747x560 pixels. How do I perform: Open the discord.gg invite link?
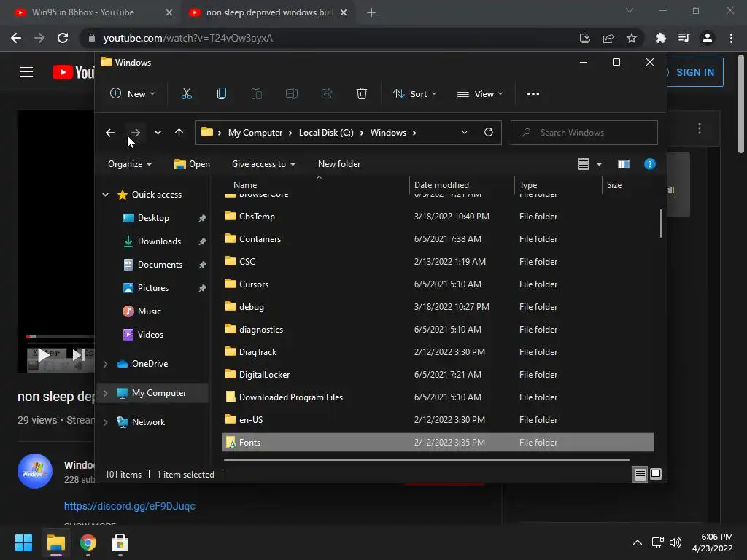[130, 506]
